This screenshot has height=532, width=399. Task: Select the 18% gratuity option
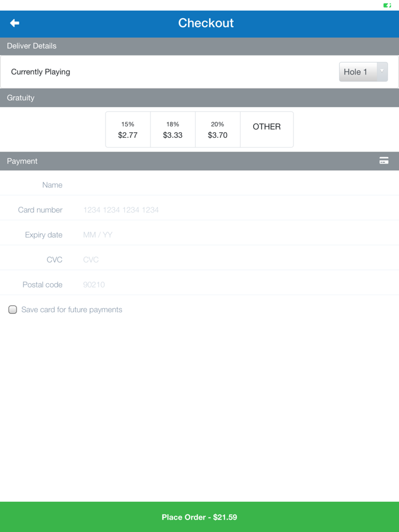173,130
